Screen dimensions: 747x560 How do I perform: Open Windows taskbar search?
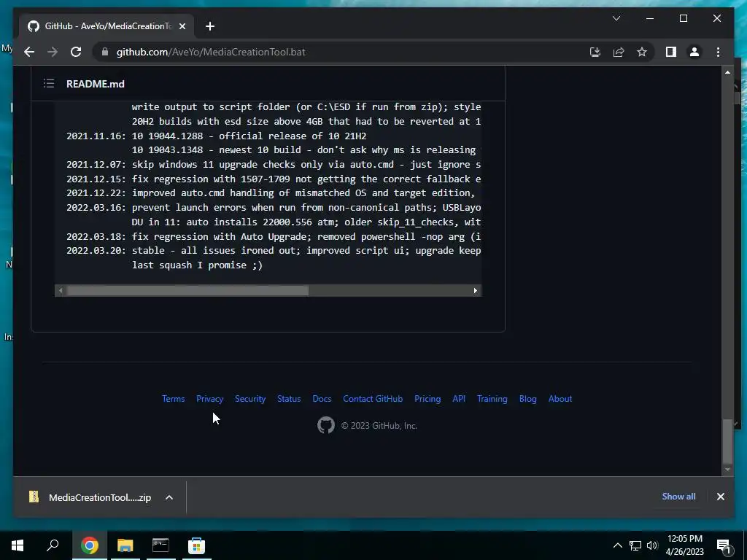click(x=53, y=545)
